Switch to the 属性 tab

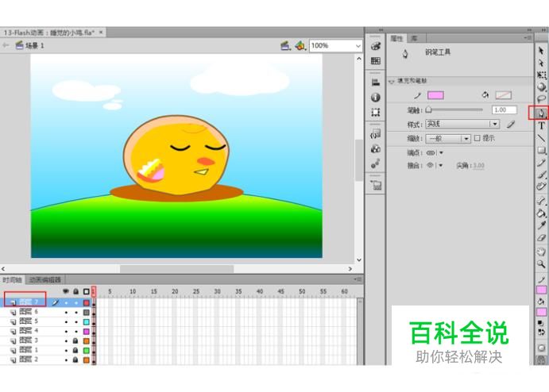[396, 38]
